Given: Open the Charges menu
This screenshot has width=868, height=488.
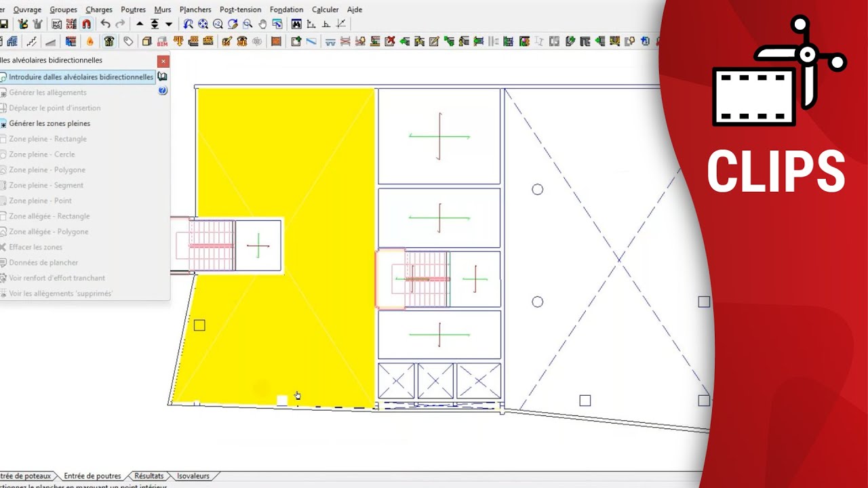Looking at the screenshot, I should (x=99, y=9).
